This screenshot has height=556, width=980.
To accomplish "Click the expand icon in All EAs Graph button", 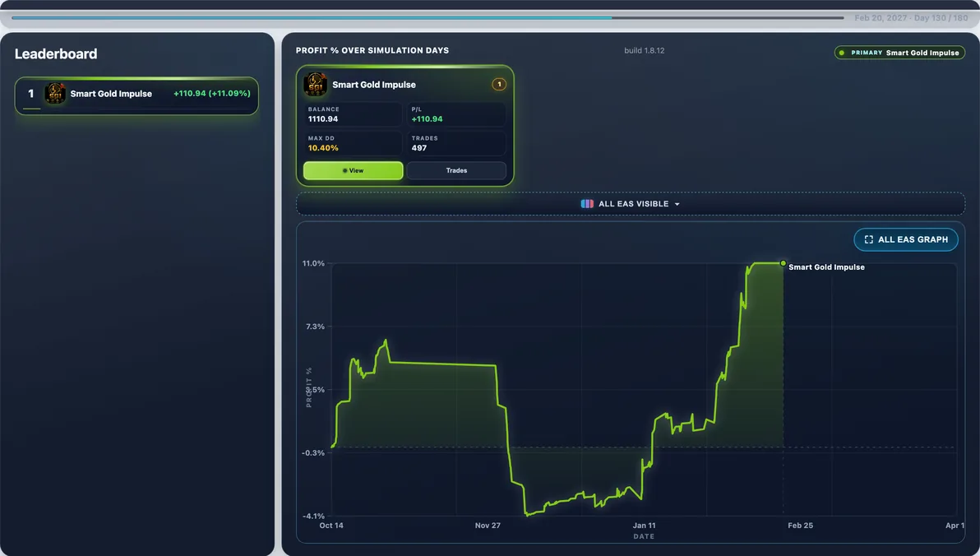I will (x=868, y=239).
